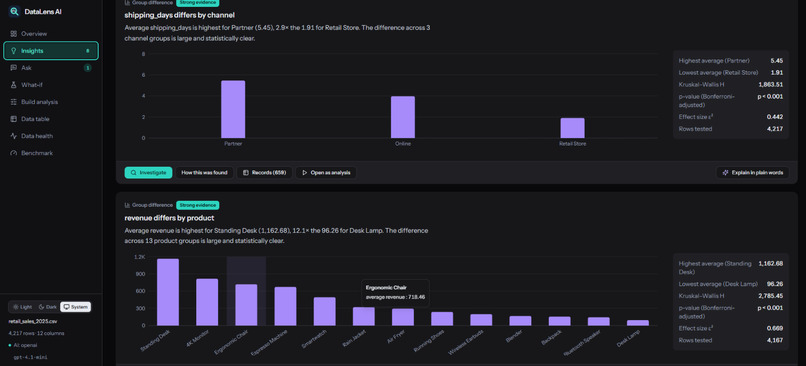The width and height of the screenshot is (806, 366).
Task: Click the Ask chat bubble icon
Action: pos(14,68)
